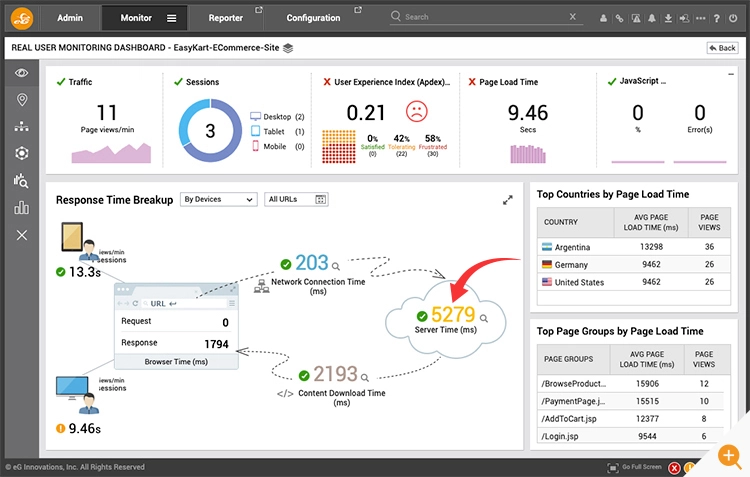750x477 pixels.
Task: Open the Monitor hamburger menu
Action: (x=171, y=18)
